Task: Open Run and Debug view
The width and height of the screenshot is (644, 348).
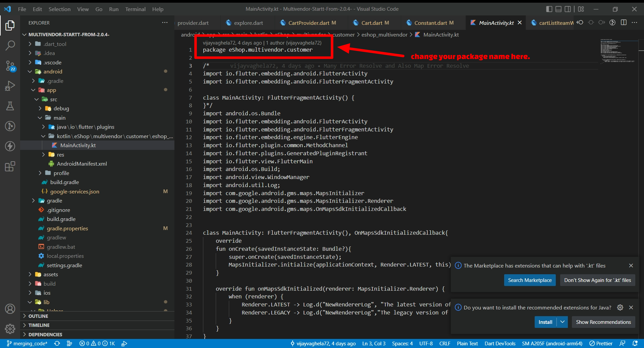Action: click(10, 86)
